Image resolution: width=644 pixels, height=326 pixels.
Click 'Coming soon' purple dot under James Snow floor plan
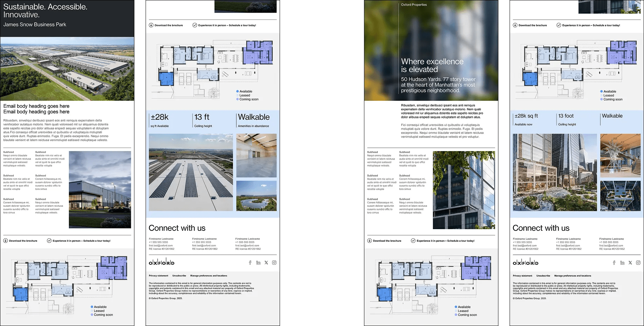[x=92, y=315]
